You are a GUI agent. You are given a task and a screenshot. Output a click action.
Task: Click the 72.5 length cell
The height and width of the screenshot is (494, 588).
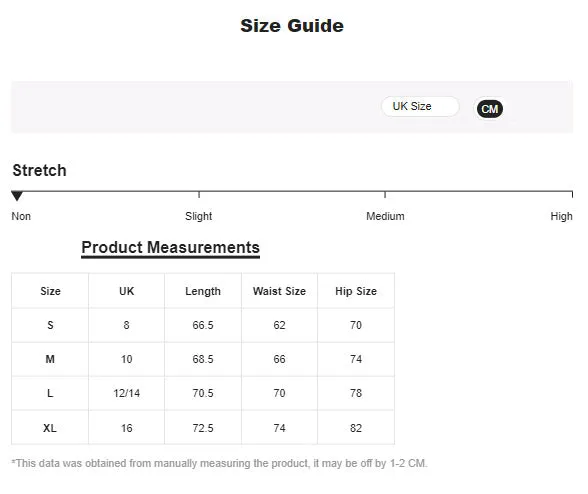(203, 428)
